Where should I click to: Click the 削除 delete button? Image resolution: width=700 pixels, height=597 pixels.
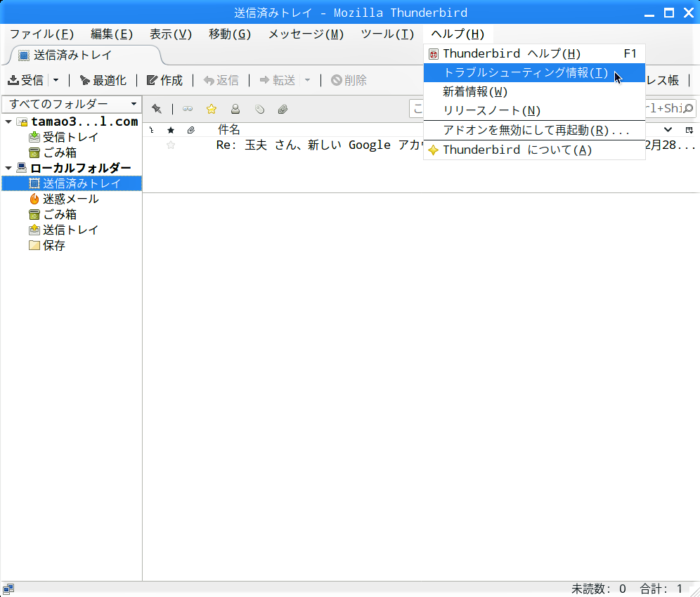pos(349,80)
